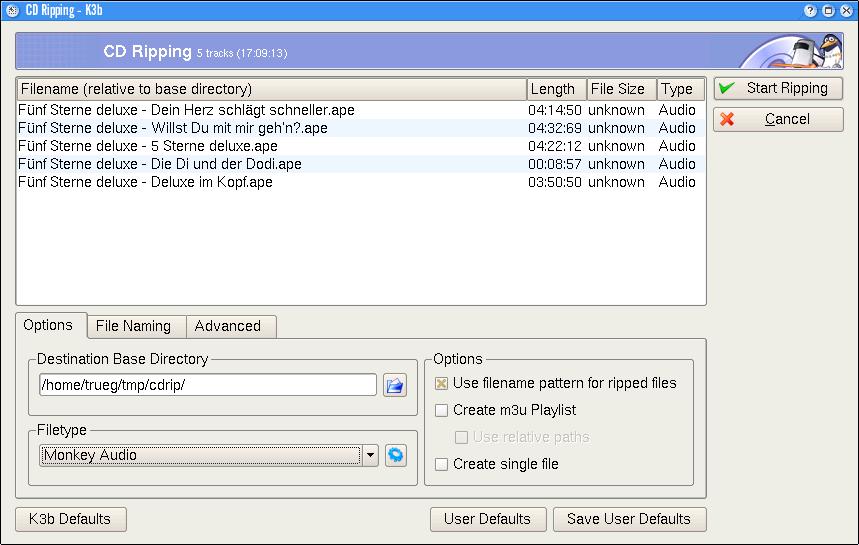Select track Deluxe im Kopf.ape
The width and height of the screenshot is (859, 545).
145,182
